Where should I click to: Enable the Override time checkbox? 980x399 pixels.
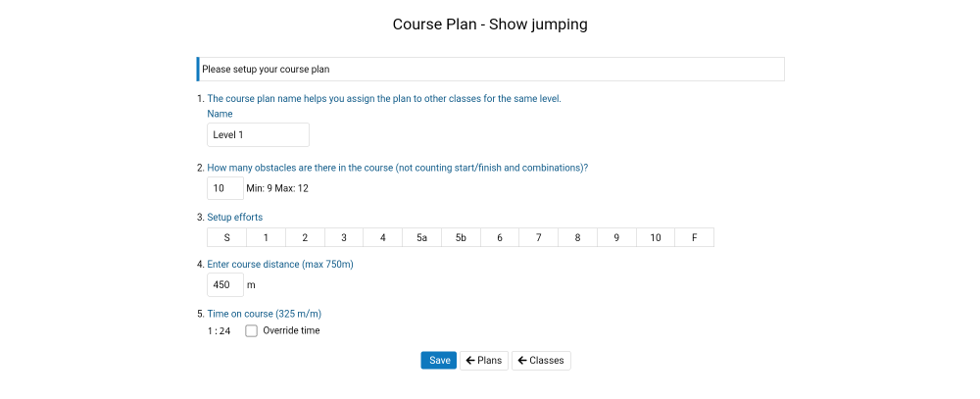pos(252,331)
